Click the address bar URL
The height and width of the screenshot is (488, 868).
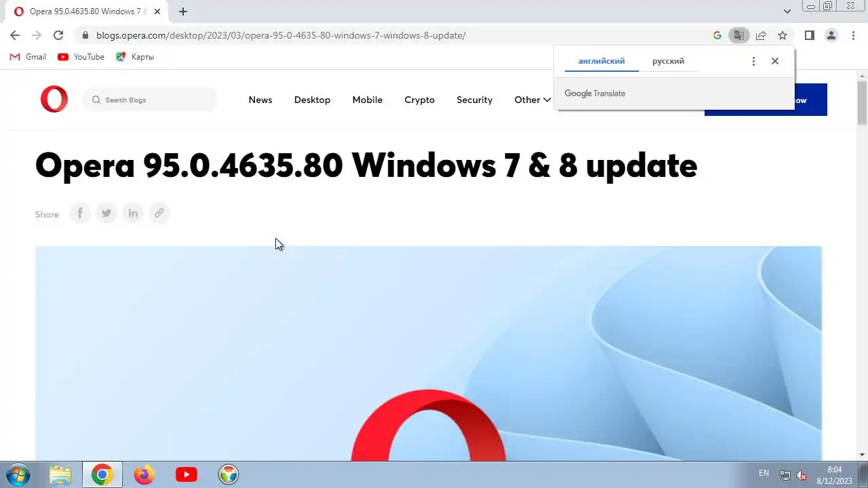281,35
